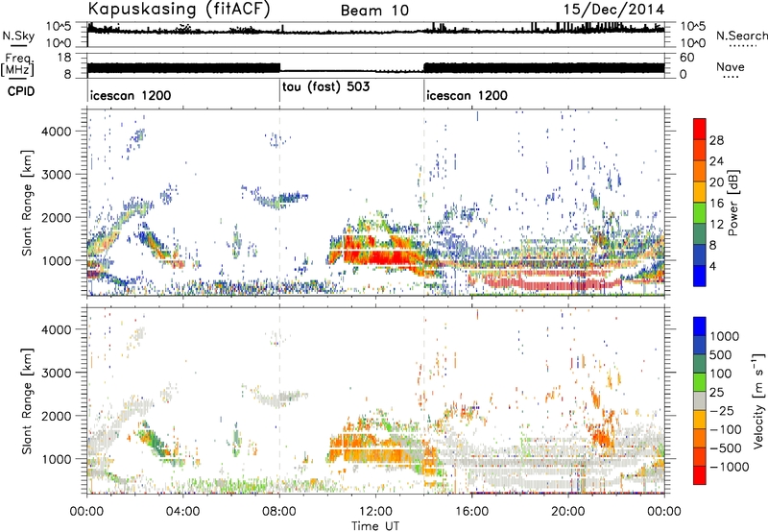Click the 'Time UT' axis label

[375, 526]
